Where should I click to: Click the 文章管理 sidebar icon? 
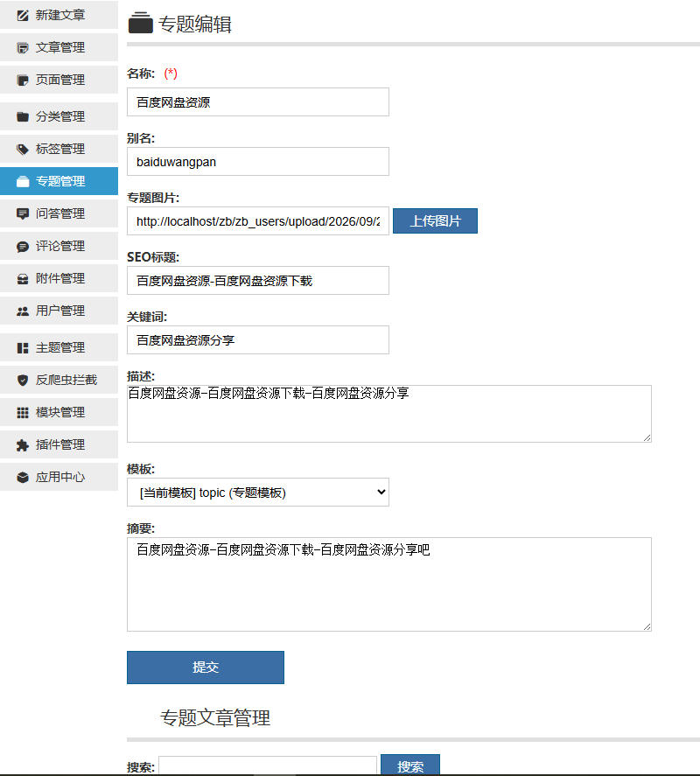click(23, 47)
